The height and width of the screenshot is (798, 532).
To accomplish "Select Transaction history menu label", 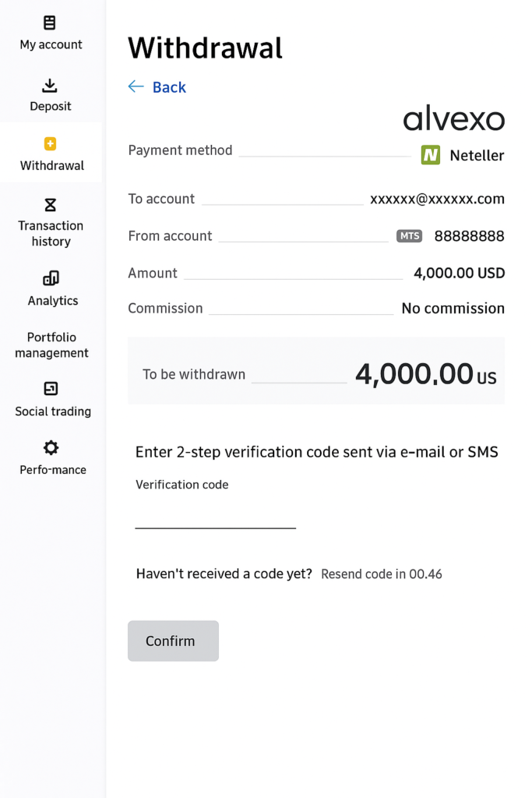I will click(51, 233).
